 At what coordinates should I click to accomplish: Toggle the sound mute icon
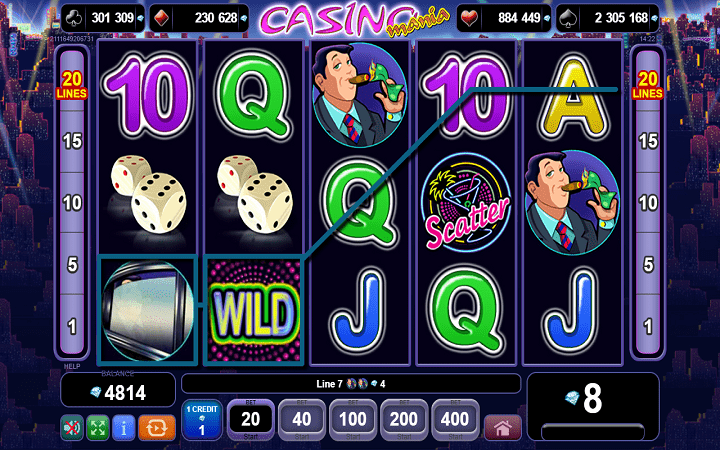pyautogui.click(x=72, y=428)
